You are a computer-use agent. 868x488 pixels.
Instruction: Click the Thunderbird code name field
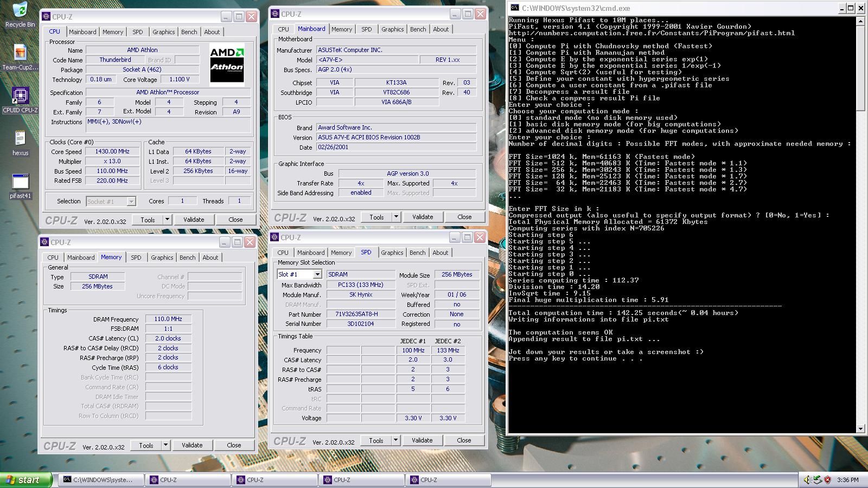pyautogui.click(x=115, y=60)
